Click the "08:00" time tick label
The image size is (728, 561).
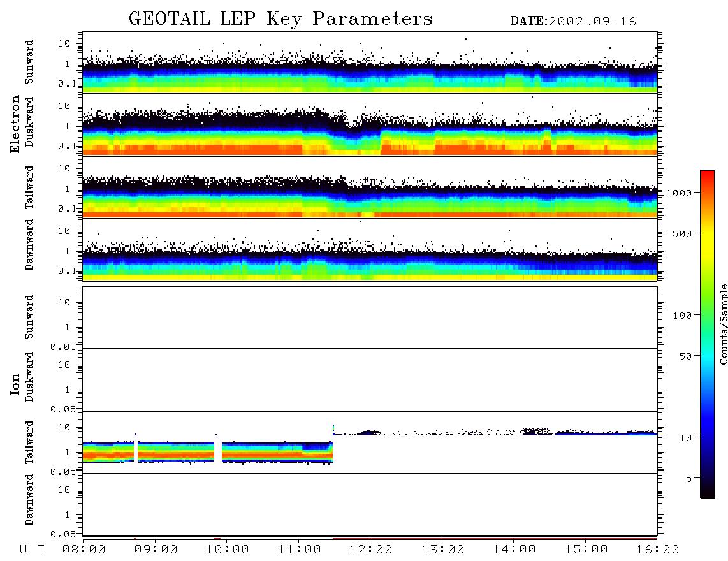[x=84, y=550]
